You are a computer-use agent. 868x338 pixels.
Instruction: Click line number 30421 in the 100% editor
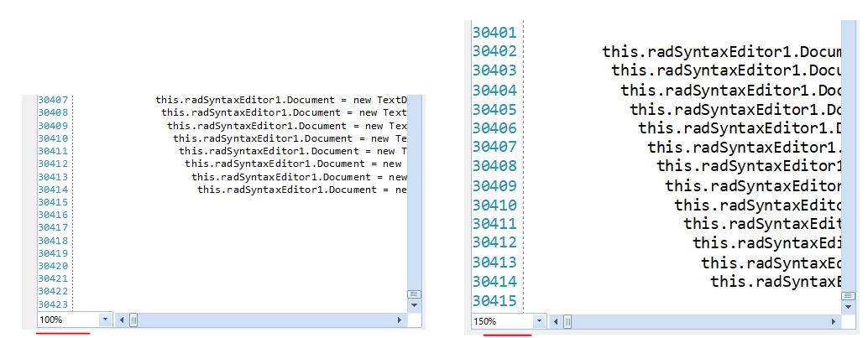[x=53, y=278]
